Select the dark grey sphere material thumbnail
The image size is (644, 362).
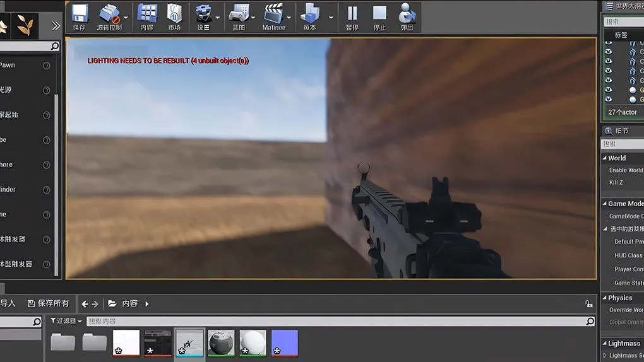tap(221, 343)
